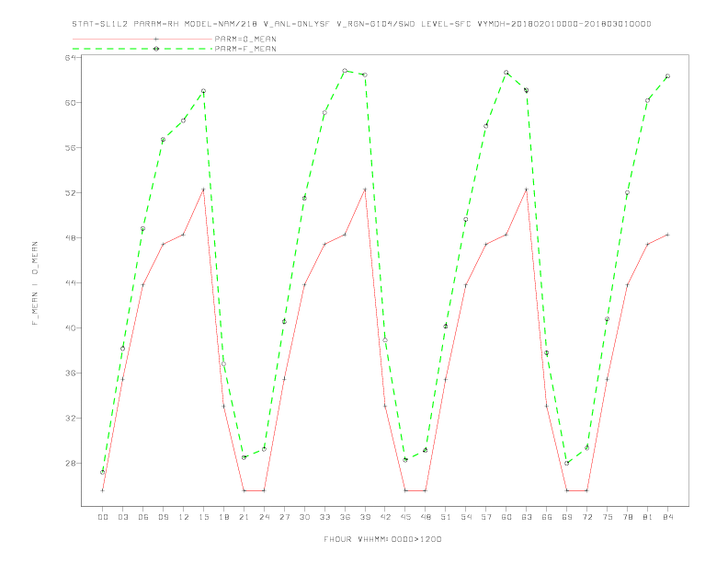Screen dimensions: 728x563
Task: Click x-axis forecast hour label 48
Action: click(x=426, y=517)
